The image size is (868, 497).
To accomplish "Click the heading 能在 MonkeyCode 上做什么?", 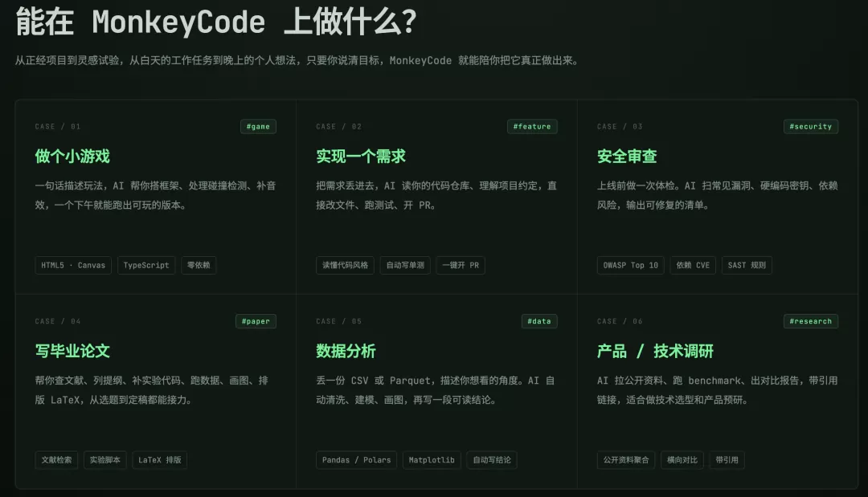I will coord(216,22).
